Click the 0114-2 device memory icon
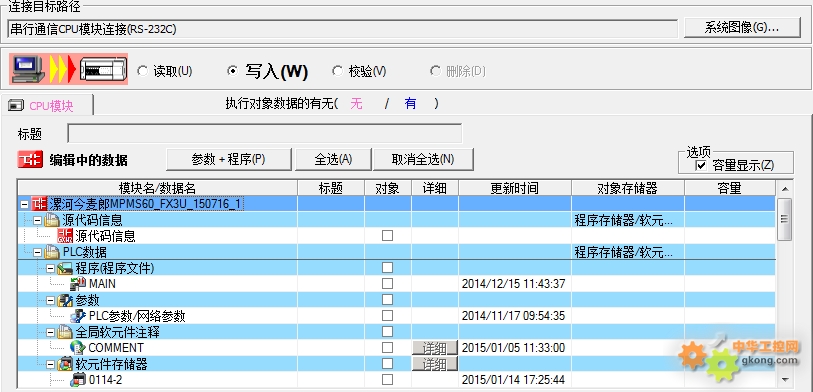This screenshot has width=813, height=392. point(78,380)
